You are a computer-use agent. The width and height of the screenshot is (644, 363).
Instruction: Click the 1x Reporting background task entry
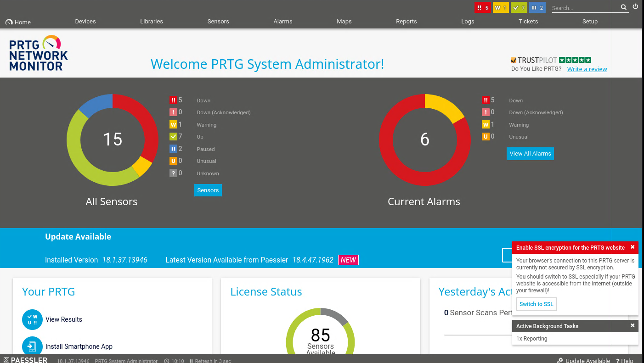coord(532,339)
